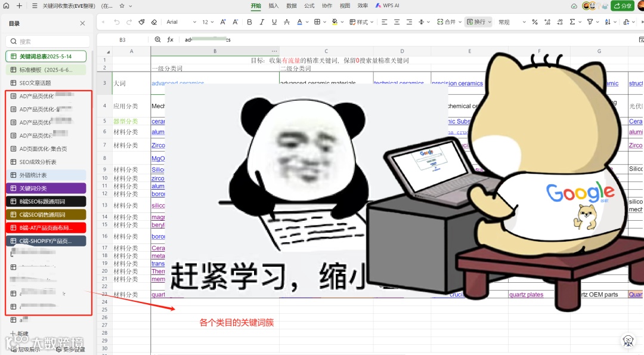
Task: Toggle bold formatting
Action: pos(249,21)
